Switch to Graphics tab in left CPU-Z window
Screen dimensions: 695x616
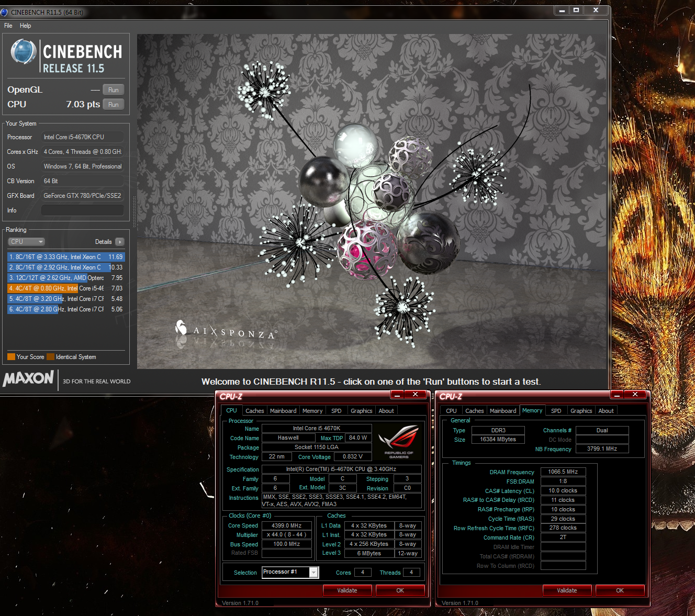tap(362, 411)
